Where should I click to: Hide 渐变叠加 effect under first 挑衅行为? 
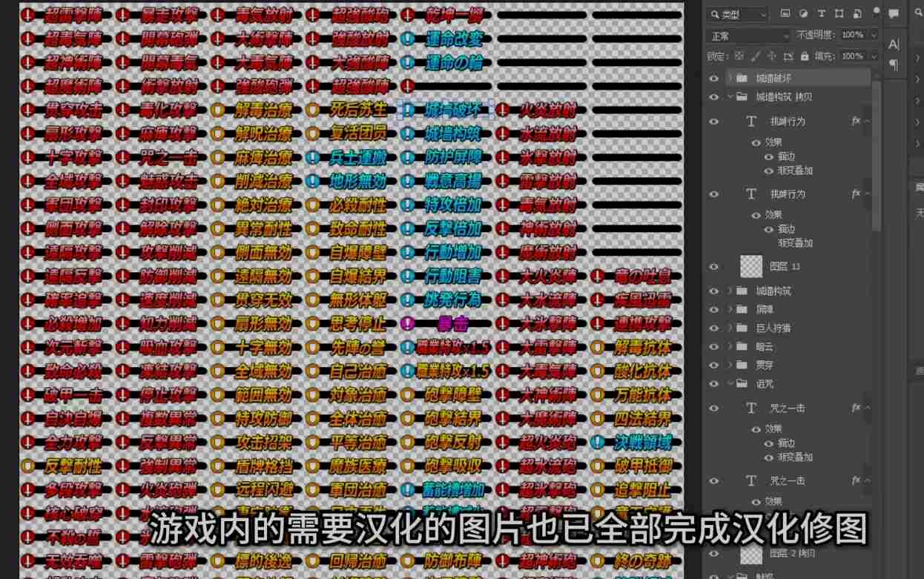(770, 171)
